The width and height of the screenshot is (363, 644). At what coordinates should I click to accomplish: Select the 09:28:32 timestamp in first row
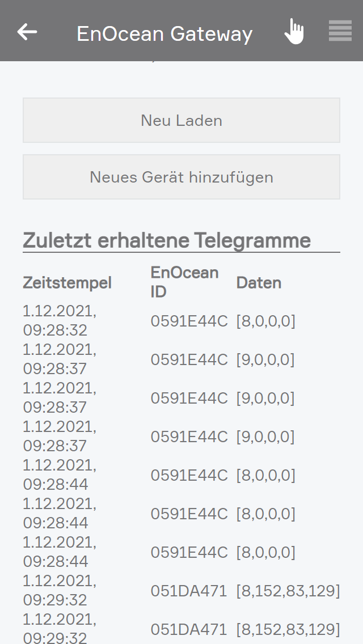(x=56, y=330)
